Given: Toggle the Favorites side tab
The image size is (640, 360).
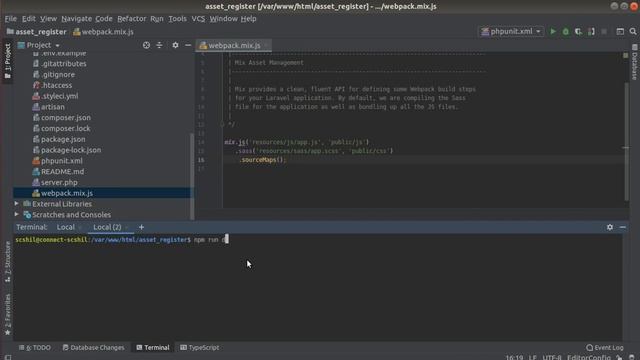Looking at the screenshot, I should point(7,315).
